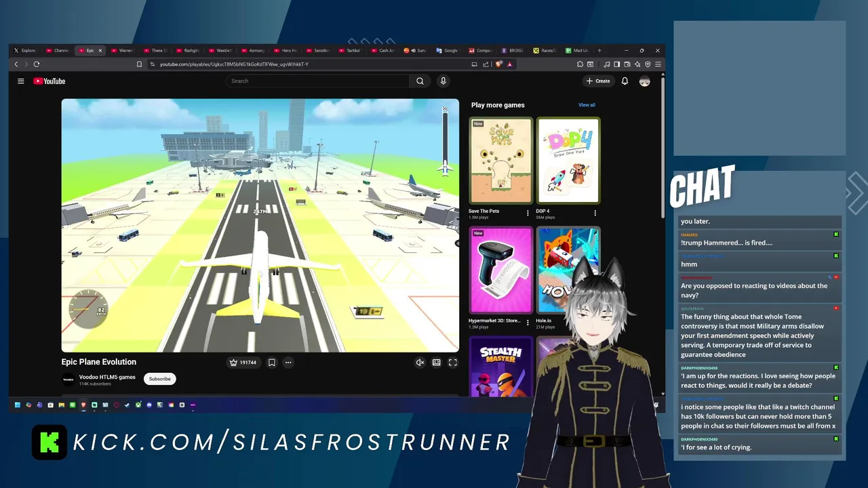The image size is (868, 488).
Task: Open the Voodoo HTLM5 games channel
Action: coord(107,377)
